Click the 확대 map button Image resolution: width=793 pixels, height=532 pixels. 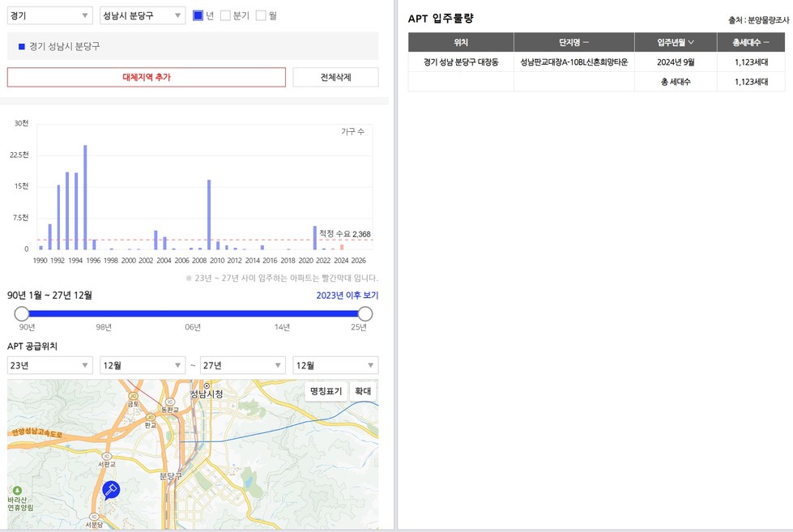363,391
